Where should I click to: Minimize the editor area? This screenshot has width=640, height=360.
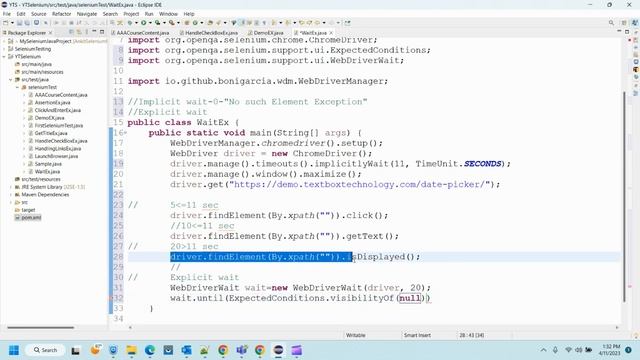click(619, 32)
